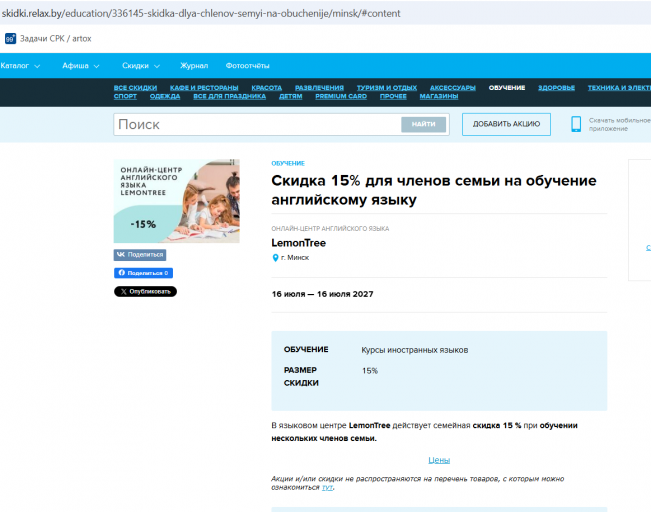651x512 pixels.
Task: Share via the VK Поделиться button
Action: (140, 255)
